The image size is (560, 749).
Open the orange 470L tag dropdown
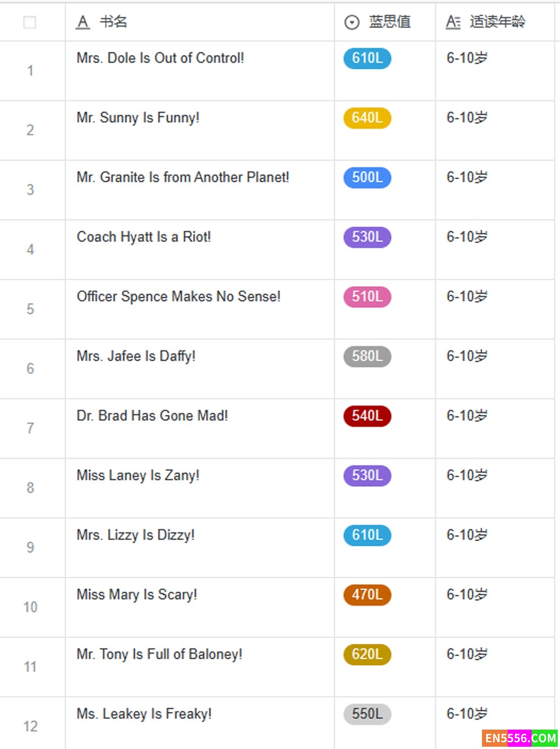[x=367, y=594]
